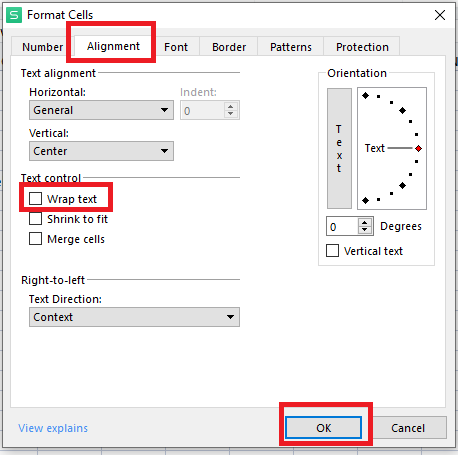458x455 pixels.
Task: Tick the Merge cells checkbox
Action: 35,239
